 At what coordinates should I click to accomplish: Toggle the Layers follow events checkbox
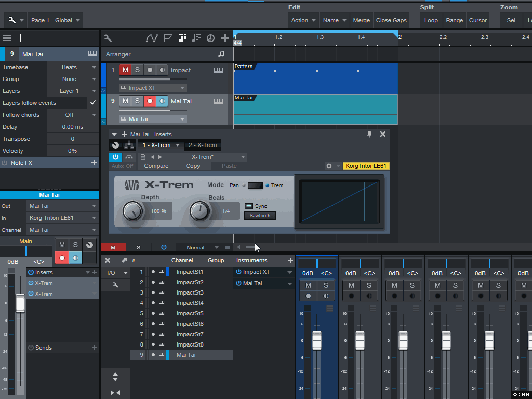[x=93, y=103]
